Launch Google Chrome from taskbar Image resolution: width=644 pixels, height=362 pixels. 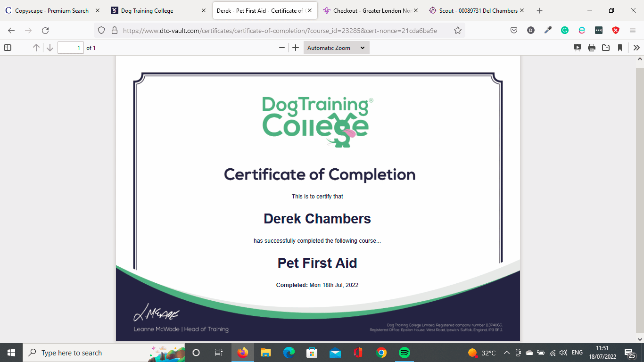381,353
